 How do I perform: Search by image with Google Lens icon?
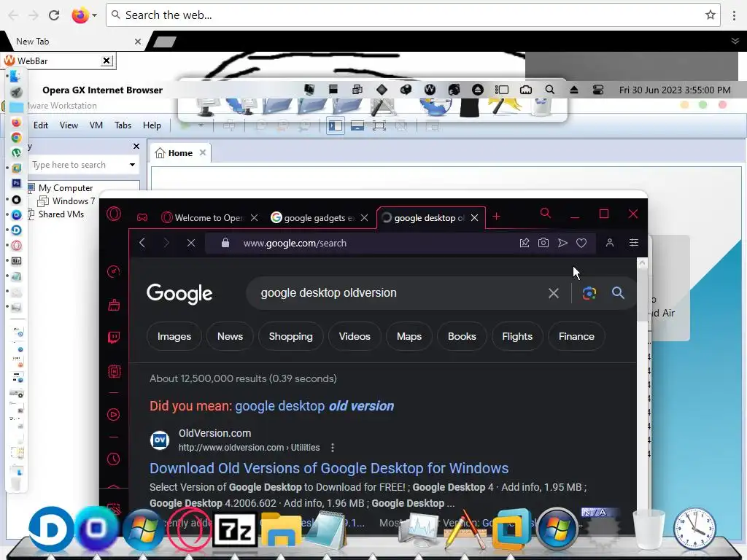pyautogui.click(x=589, y=293)
